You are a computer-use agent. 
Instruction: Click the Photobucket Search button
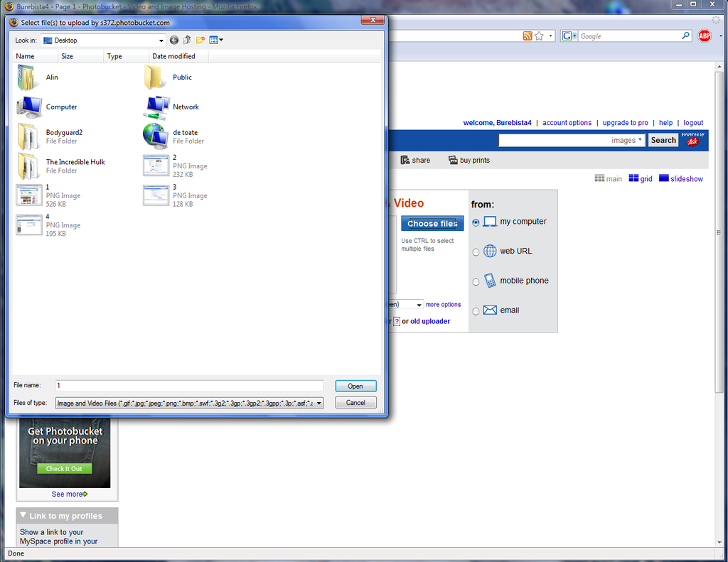(x=663, y=140)
